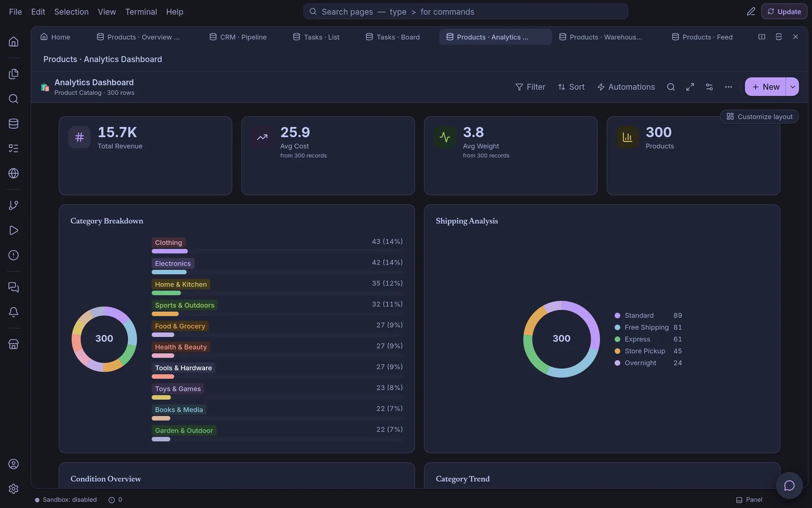Screen dimensions: 812x508
Task: Open the Terminal menu
Action: coord(141,12)
